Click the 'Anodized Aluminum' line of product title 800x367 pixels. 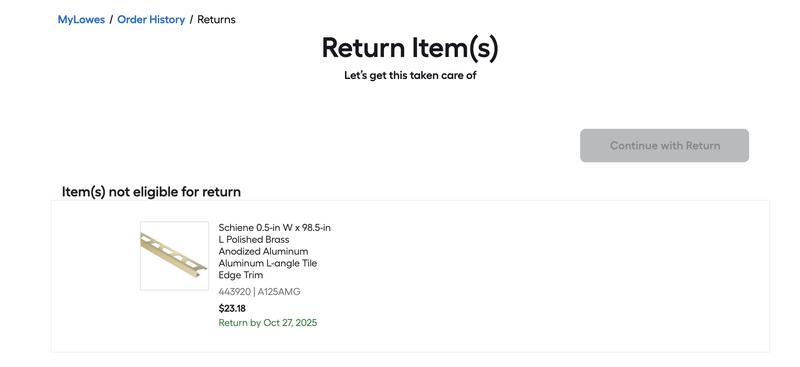point(263,252)
